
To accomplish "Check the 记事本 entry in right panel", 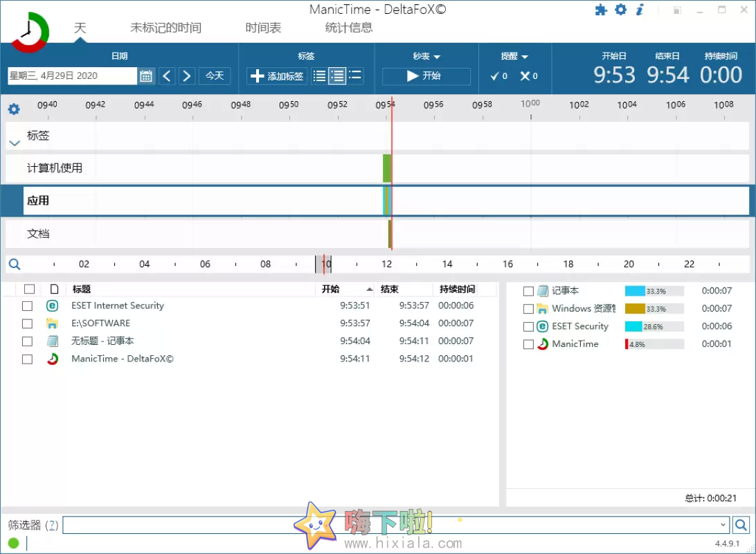I will click(528, 290).
